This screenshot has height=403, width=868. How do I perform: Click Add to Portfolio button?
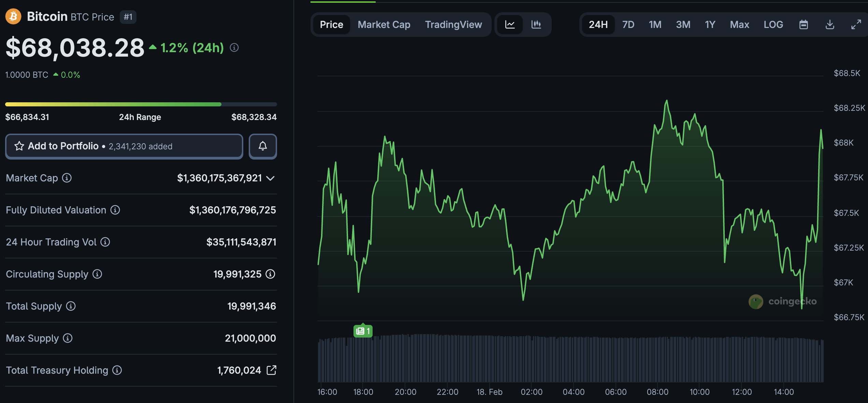[x=124, y=146]
